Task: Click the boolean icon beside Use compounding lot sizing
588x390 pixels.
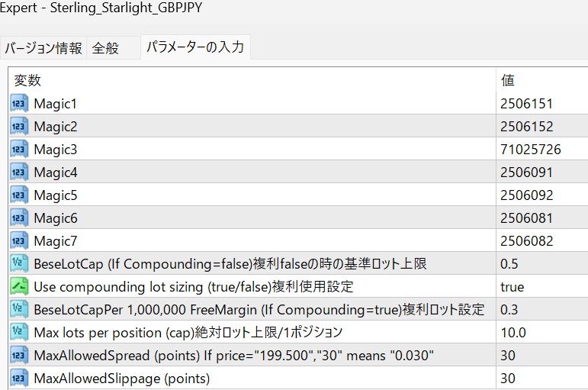Action: coord(19,287)
